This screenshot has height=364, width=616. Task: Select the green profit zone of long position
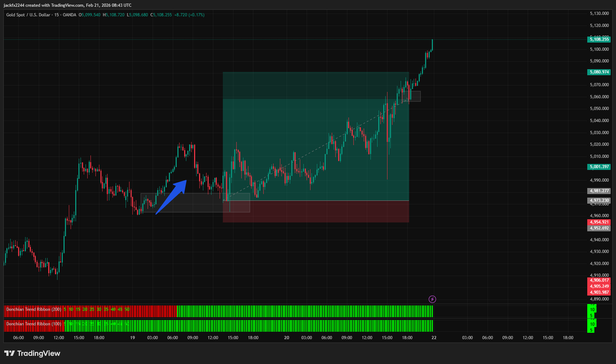[316, 136]
